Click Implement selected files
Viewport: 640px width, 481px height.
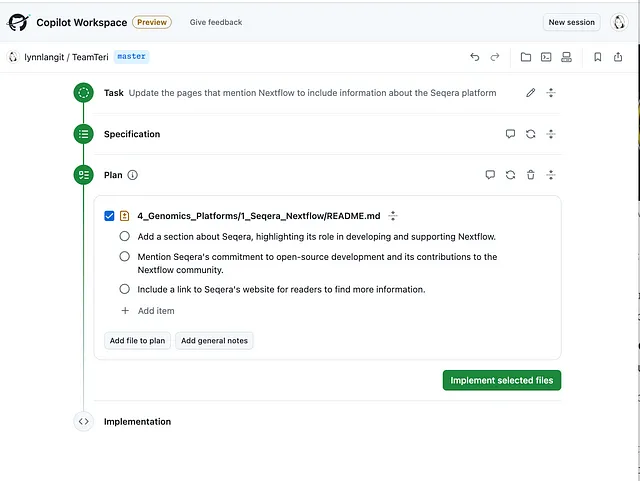(502, 380)
